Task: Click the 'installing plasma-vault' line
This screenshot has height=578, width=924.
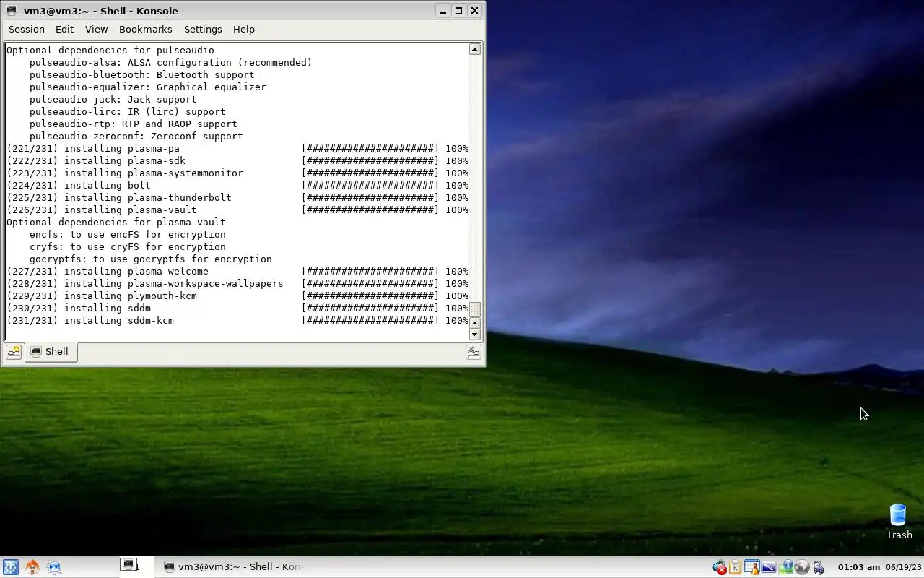Action: (x=237, y=210)
